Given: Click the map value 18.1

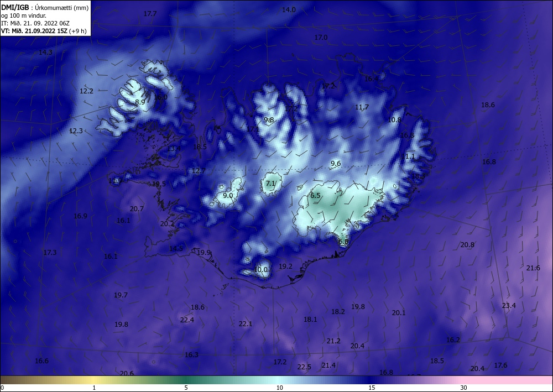Looking at the screenshot, I should (x=310, y=320).
